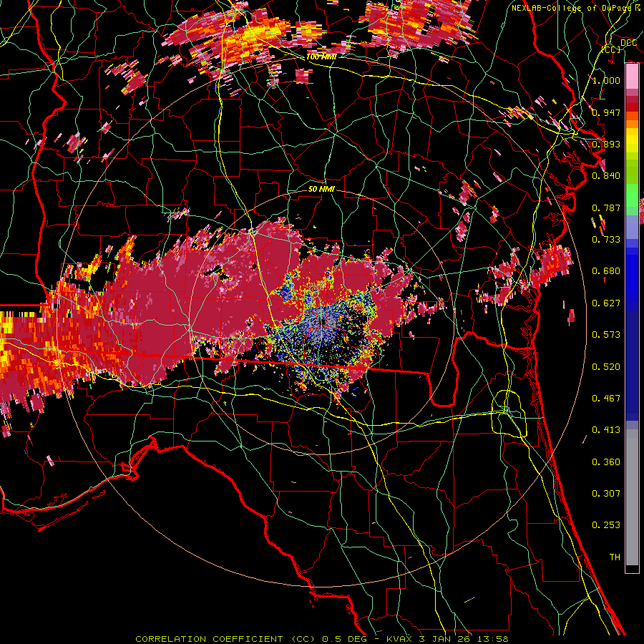
Task: Click the 0.360 scale value
Action: pos(606,462)
